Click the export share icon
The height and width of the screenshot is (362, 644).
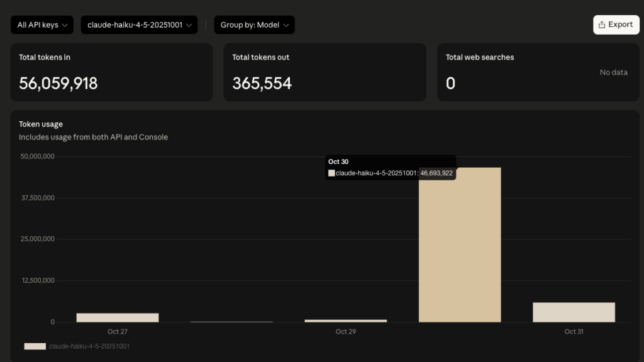point(602,25)
